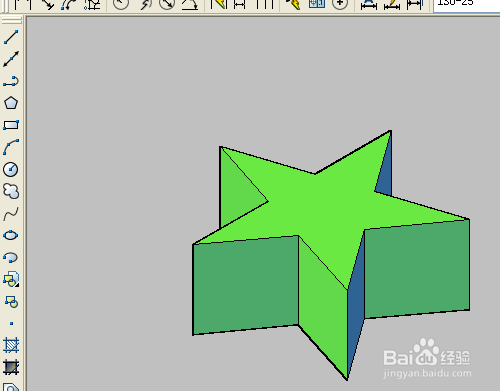Click the Quick Leader icon

point(293,3)
